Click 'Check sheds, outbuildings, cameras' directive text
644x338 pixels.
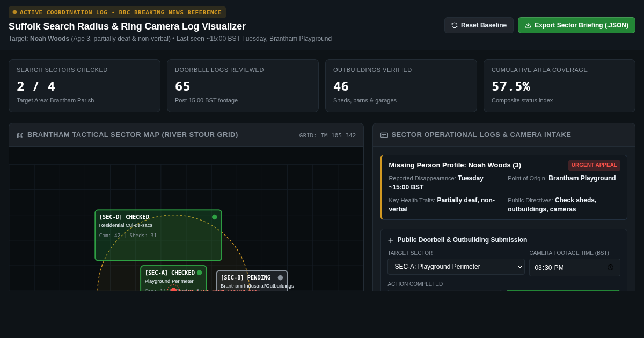point(552,204)
